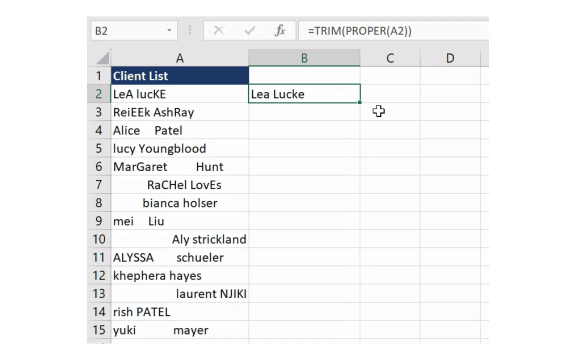Expand the Name Box dropdown arrow
The width and height of the screenshot is (576, 360).
pos(169,30)
